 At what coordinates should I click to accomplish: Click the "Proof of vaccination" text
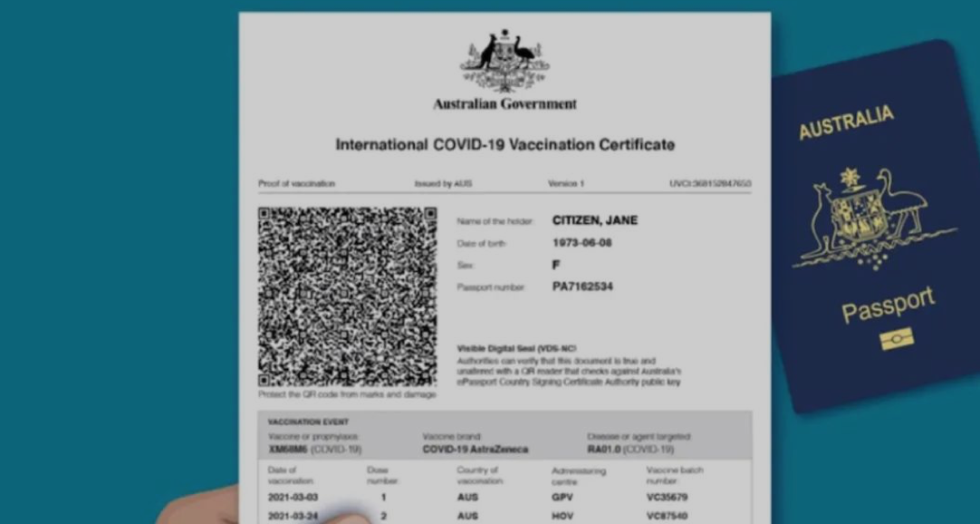coord(297,184)
